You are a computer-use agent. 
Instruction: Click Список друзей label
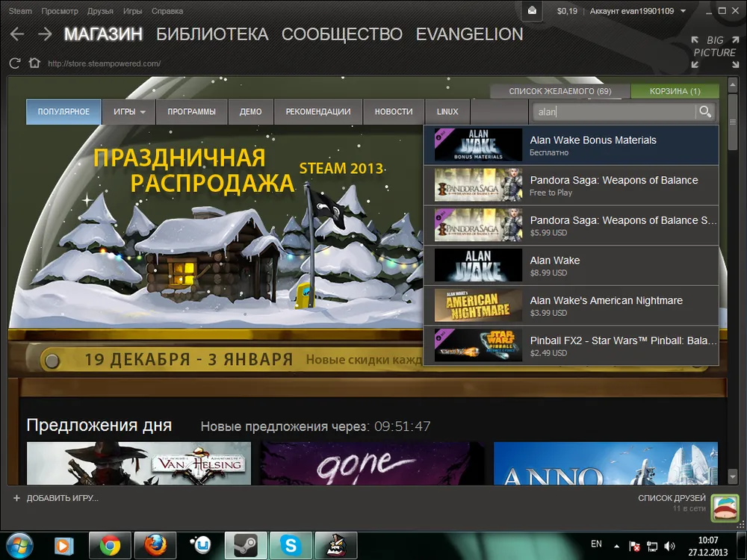tap(672, 498)
